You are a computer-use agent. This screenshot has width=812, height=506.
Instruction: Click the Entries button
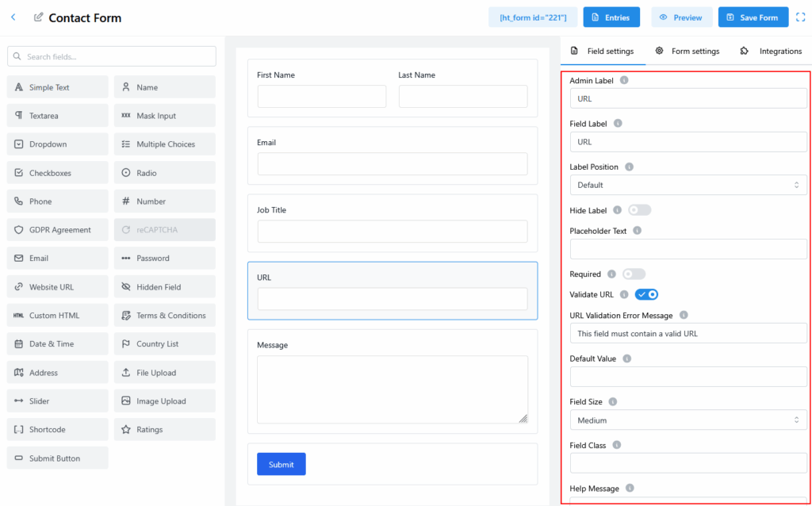tap(611, 17)
